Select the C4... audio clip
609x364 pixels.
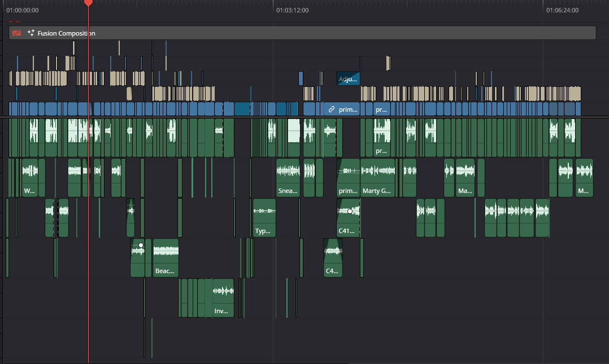click(x=333, y=258)
